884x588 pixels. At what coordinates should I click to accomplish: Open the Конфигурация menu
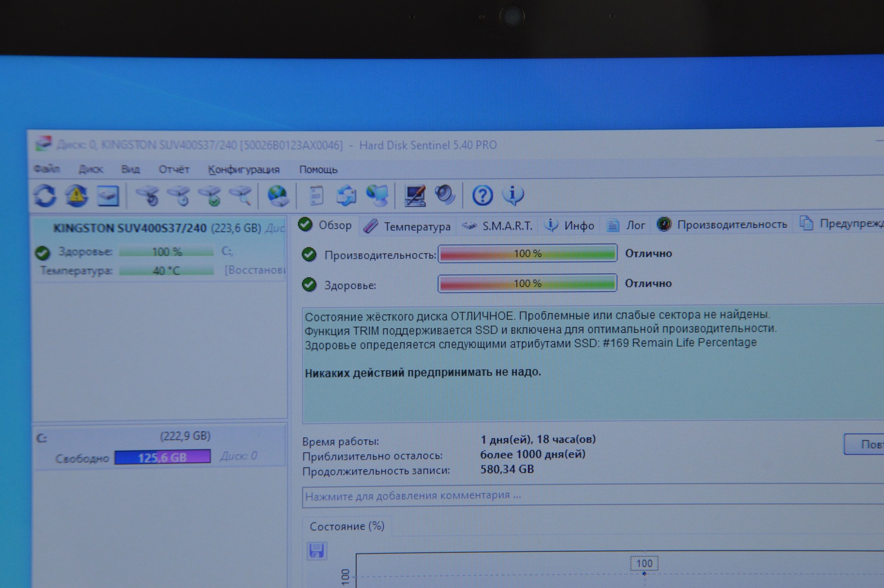pyautogui.click(x=243, y=169)
